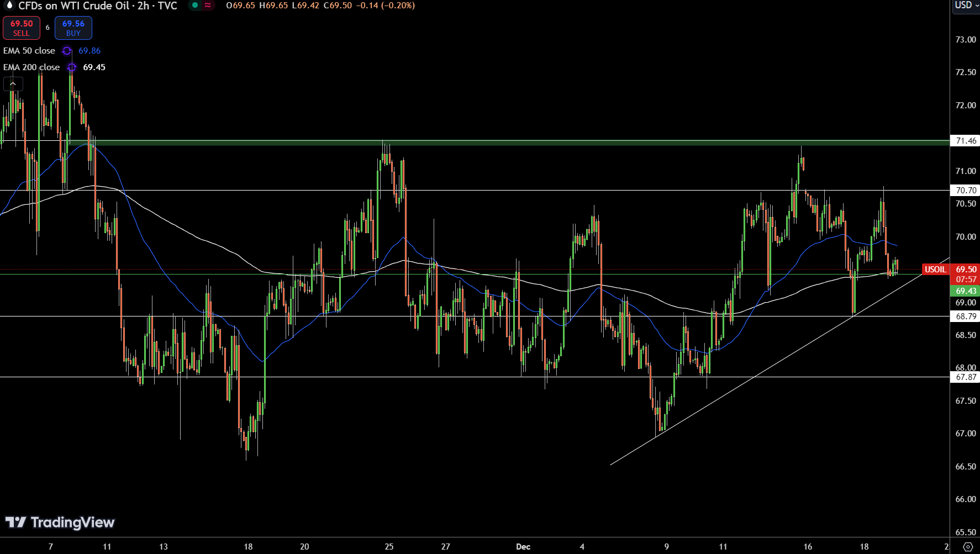Viewport: 980px width, 554px height.
Task: Click the TradingView logo
Action: (x=60, y=522)
